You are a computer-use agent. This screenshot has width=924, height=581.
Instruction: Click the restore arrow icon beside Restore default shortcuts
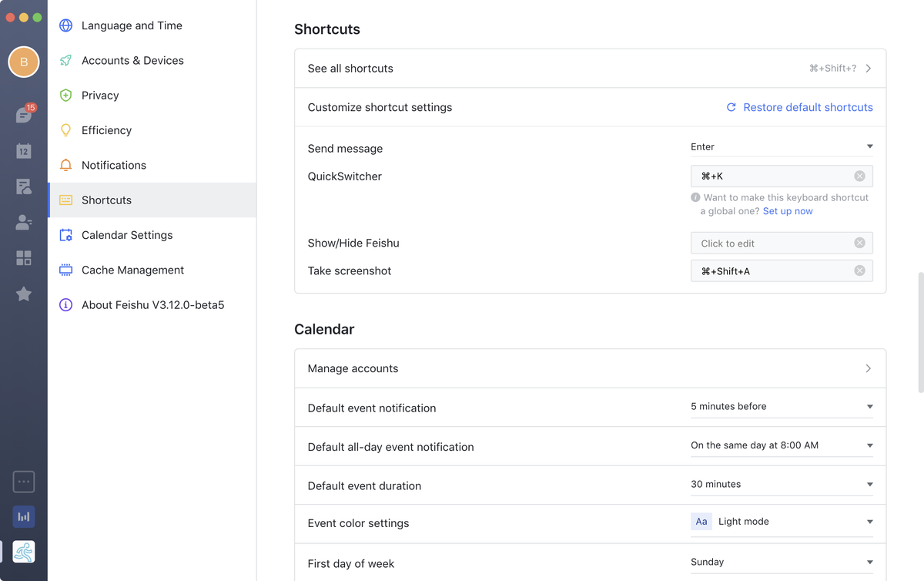(x=731, y=107)
